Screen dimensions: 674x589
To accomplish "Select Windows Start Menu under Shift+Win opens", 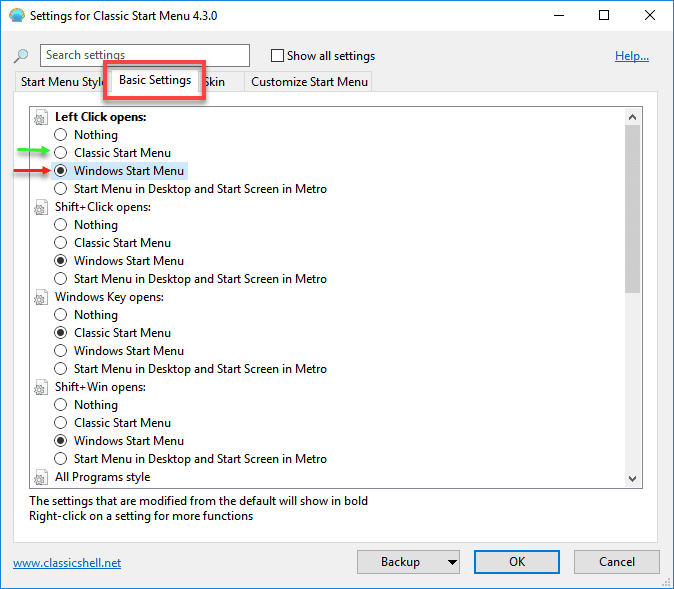I will (x=61, y=441).
